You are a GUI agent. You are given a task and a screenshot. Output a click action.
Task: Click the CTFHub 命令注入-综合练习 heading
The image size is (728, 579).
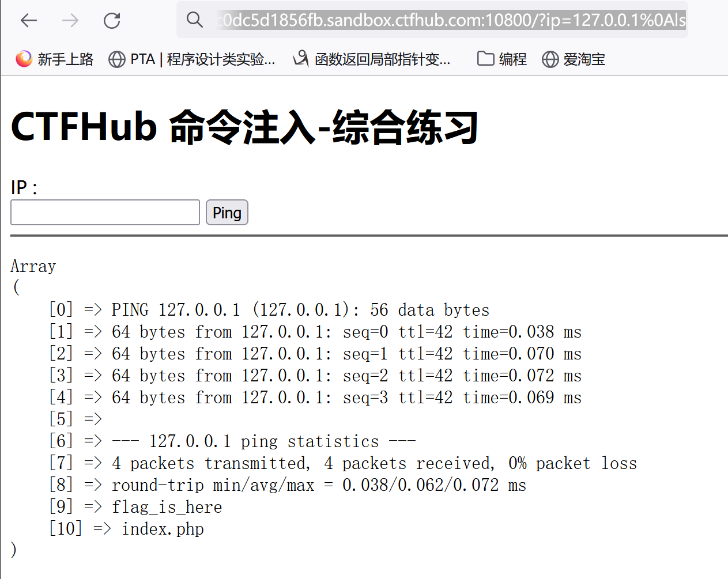(245, 127)
